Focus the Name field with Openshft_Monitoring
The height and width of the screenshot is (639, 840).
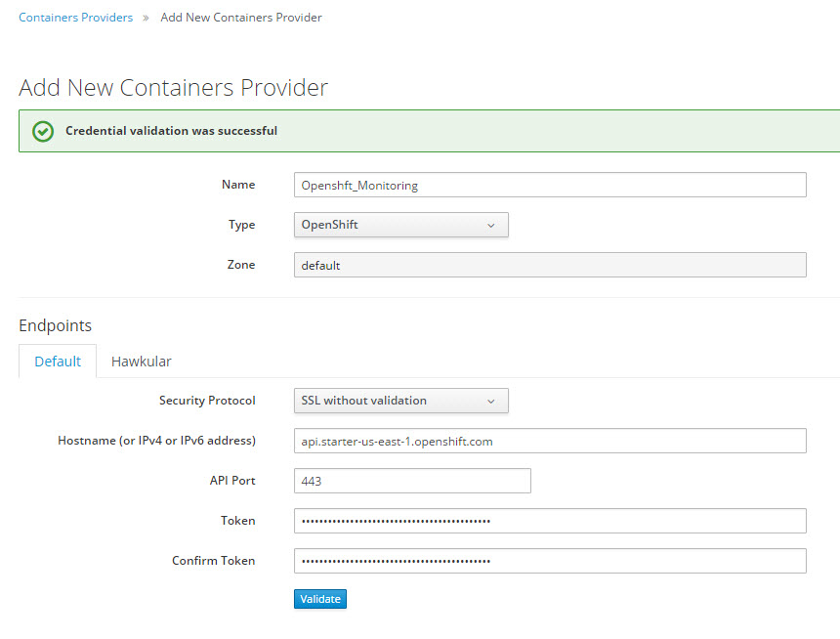[x=549, y=185]
